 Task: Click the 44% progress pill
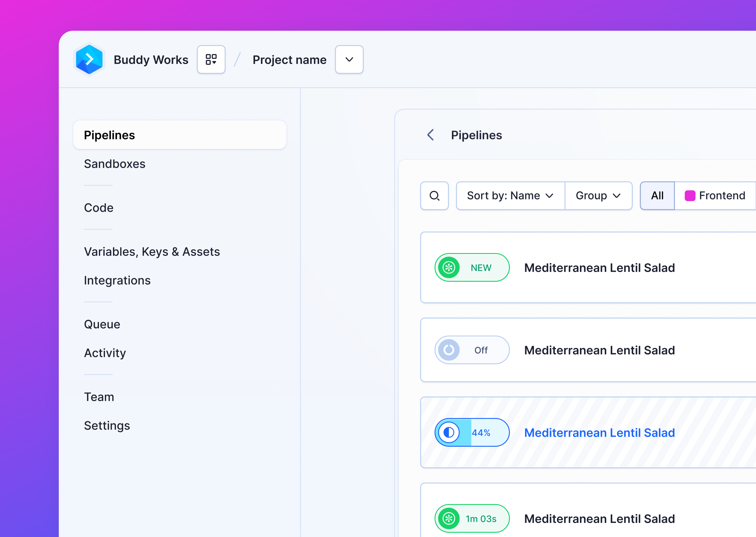(x=472, y=432)
